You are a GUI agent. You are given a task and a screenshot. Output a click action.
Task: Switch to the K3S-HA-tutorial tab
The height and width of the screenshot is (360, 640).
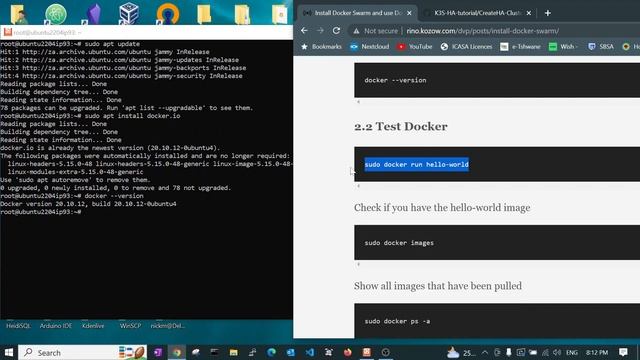coord(478,13)
